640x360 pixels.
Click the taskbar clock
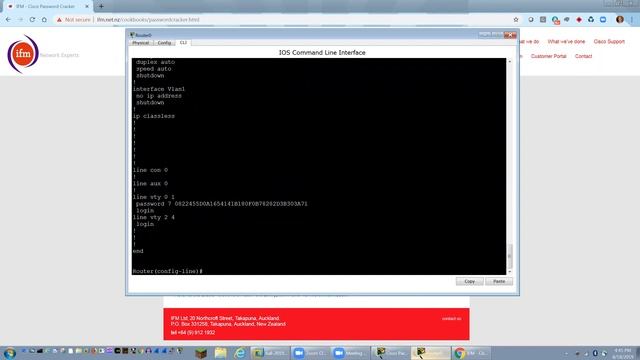[622, 353]
